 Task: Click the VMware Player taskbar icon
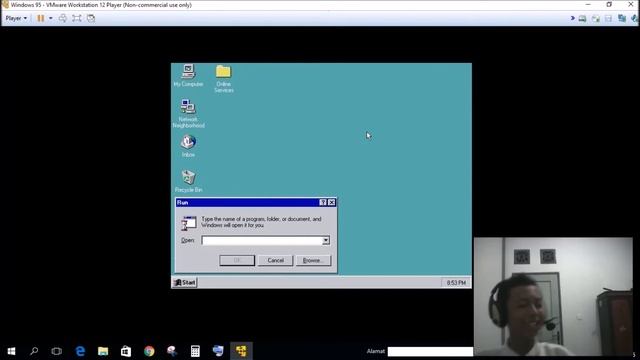point(241,351)
